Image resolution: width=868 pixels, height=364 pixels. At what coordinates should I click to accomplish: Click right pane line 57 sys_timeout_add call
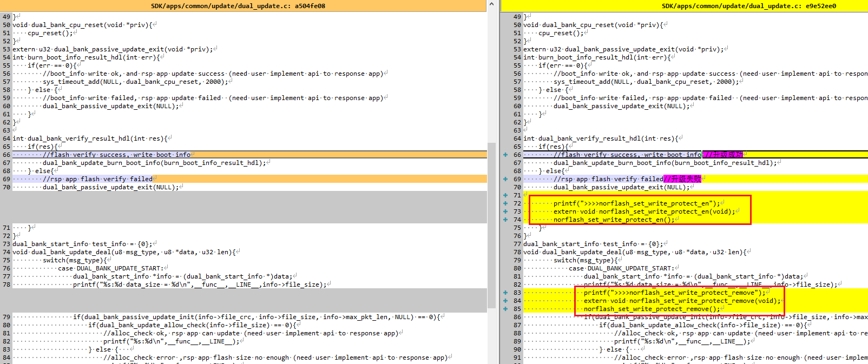click(648, 82)
